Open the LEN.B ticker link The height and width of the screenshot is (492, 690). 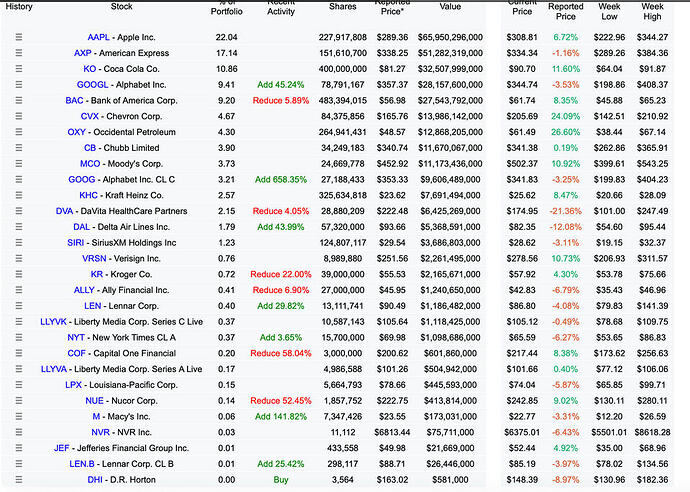tap(82, 464)
